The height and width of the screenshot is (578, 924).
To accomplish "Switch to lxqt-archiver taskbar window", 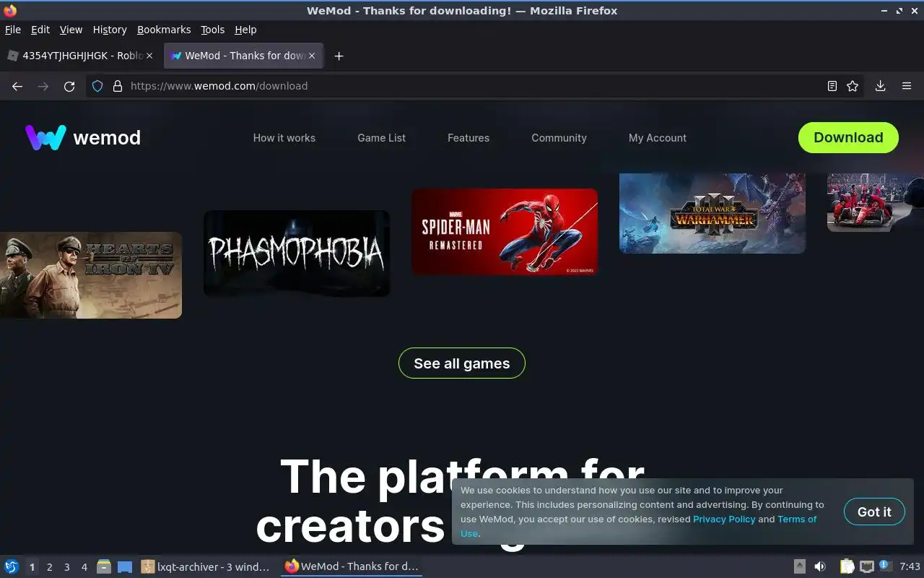I will (207, 566).
